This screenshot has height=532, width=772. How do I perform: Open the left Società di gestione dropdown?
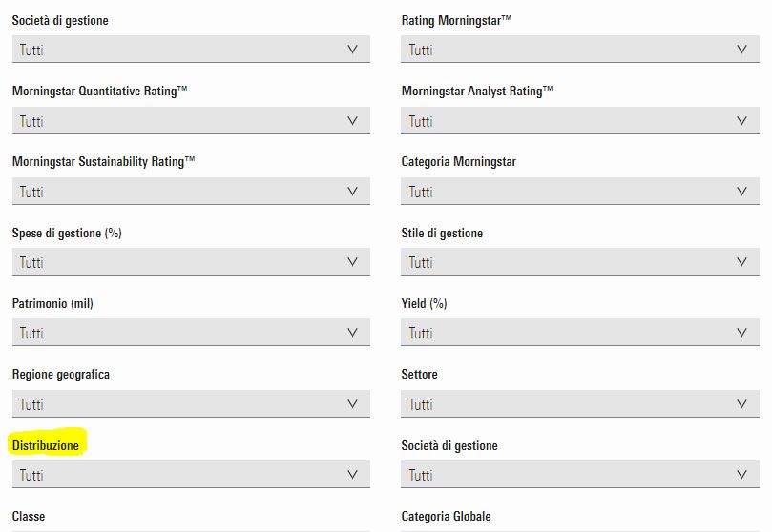[191, 50]
